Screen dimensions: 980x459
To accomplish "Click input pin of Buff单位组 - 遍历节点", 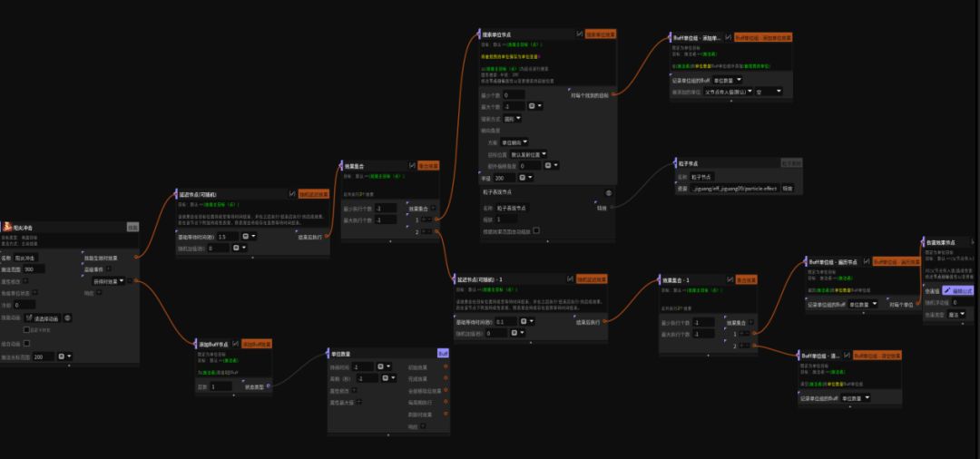I will click(x=807, y=261).
